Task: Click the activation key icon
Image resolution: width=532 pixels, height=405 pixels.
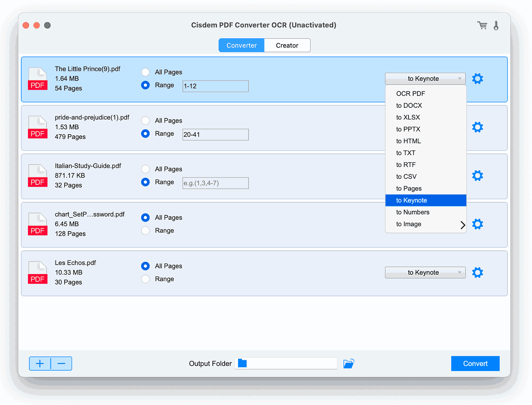Action: pyautogui.click(x=496, y=25)
